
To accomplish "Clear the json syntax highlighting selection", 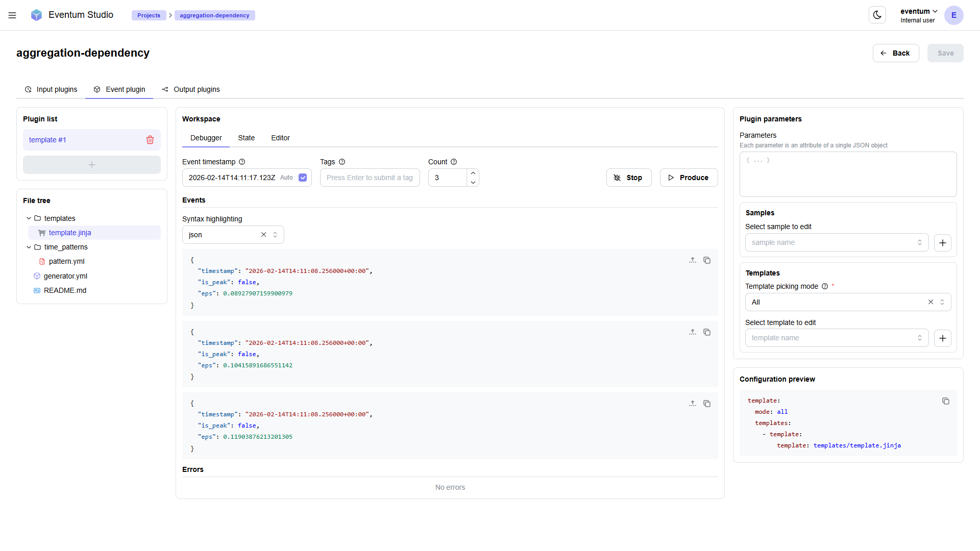I will [264, 235].
